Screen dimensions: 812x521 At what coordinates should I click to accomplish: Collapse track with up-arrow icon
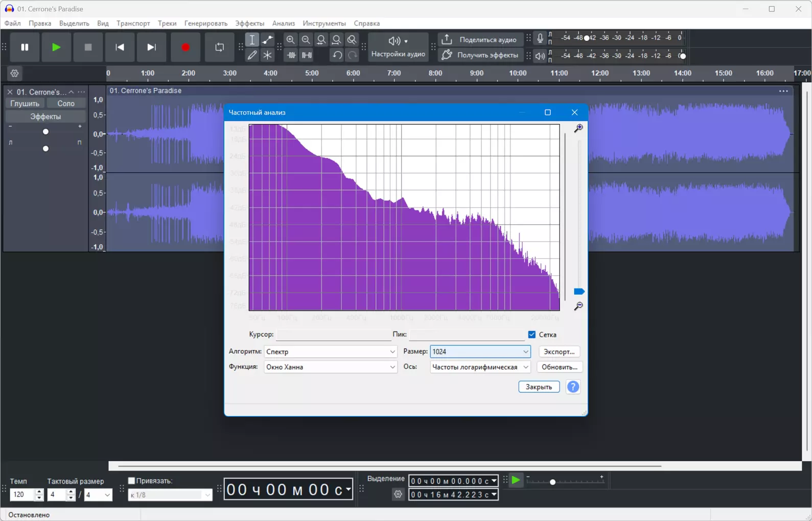click(72, 92)
